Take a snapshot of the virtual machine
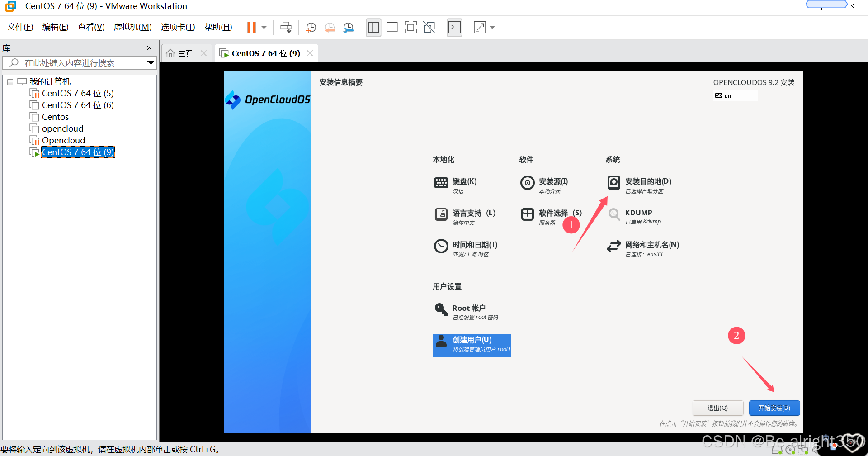 pos(311,27)
